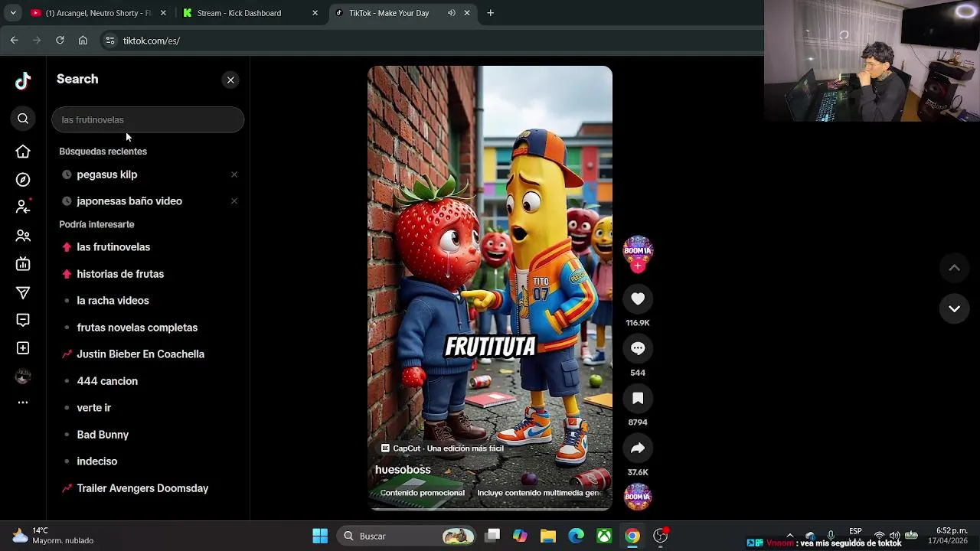Image resolution: width=980 pixels, height=551 pixels.
Task: Share the video with the arrow icon
Action: tap(638, 448)
